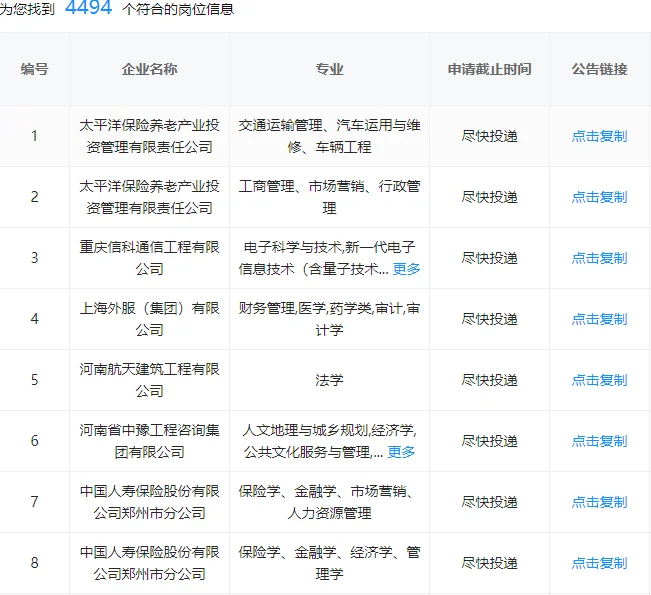651x595 pixels.
Task: Select 公告链接 column header
Action: click(x=599, y=69)
